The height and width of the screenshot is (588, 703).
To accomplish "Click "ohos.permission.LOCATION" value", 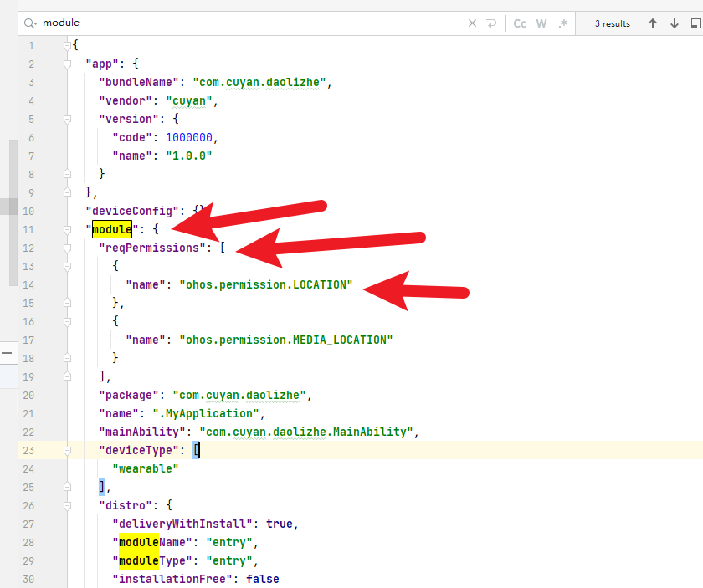I will point(266,284).
